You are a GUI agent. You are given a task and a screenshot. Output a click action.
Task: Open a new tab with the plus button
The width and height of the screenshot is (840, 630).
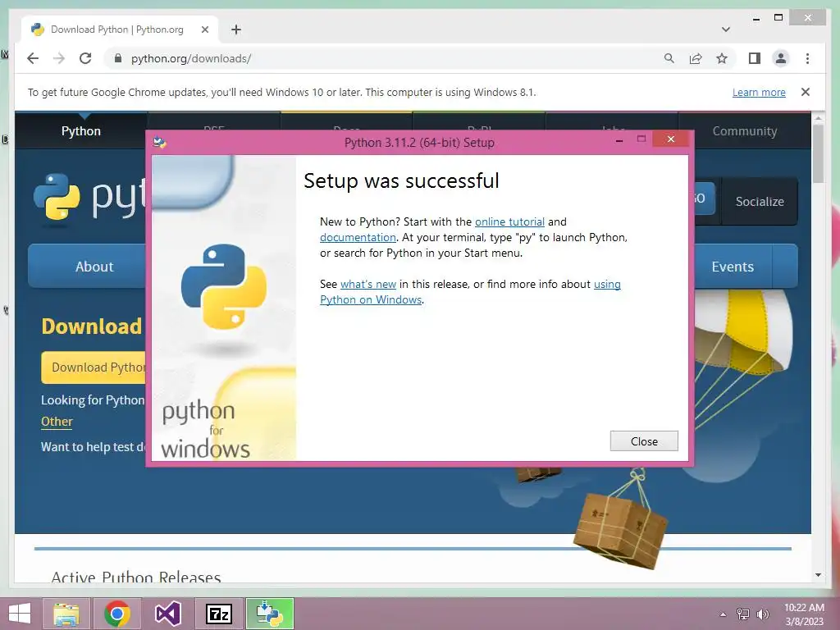click(x=235, y=30)
